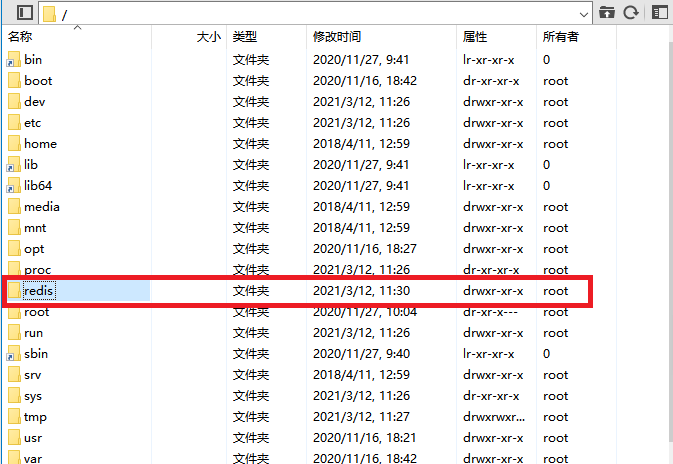Open the path dropdown arrow

pyautogui.click(x=583, y=14)
